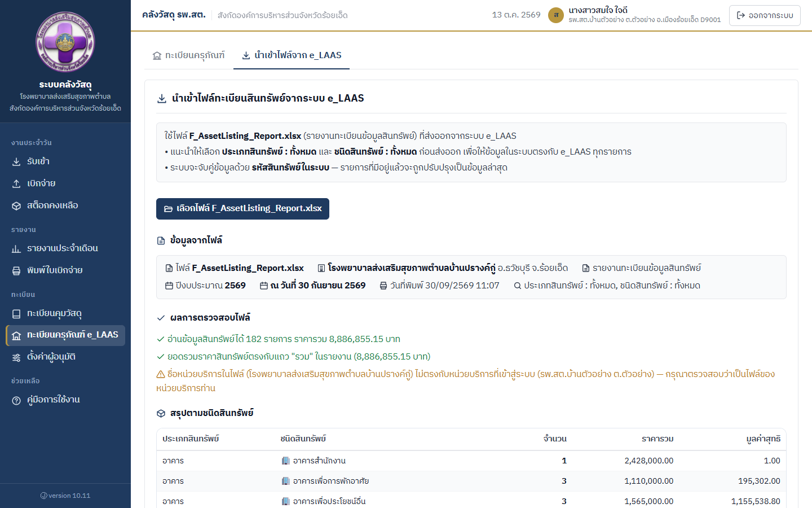Click the จำนวน column header
The height and width of the screenshot is (508, 812).
pyautogui.click(x=555, y=439)
